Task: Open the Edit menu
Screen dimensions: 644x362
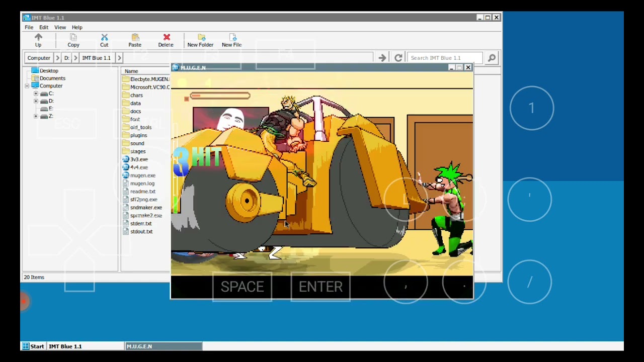Action: coord(44,27)
